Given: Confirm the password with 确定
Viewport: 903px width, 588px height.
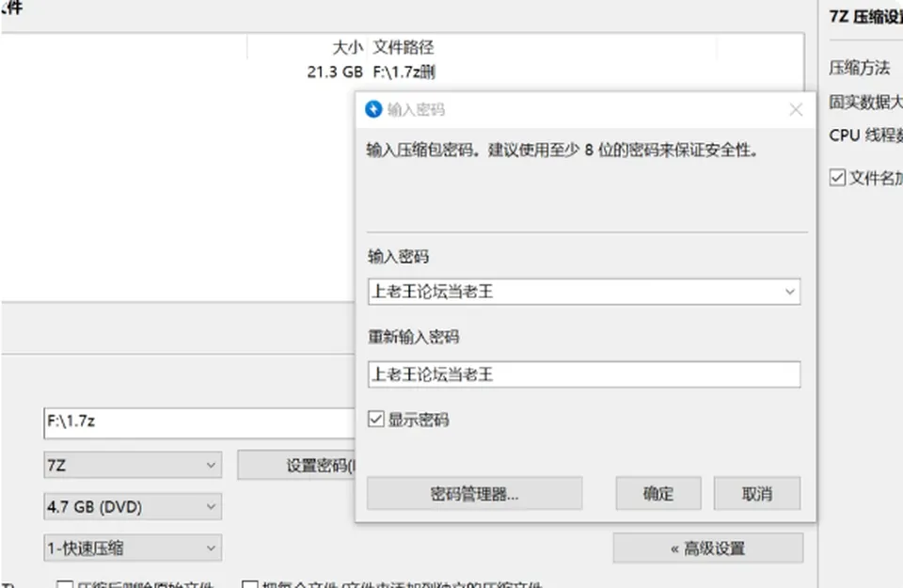Looking at the screenshot, I should click(x=658, y=494).
